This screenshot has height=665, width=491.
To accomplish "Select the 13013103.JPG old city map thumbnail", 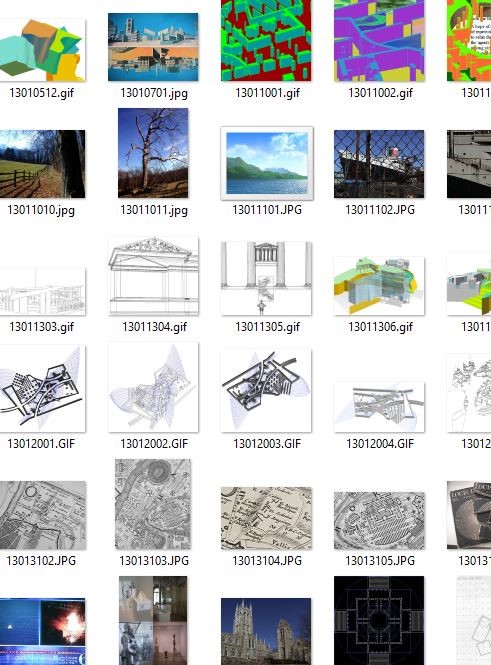I will pos(153,504).
